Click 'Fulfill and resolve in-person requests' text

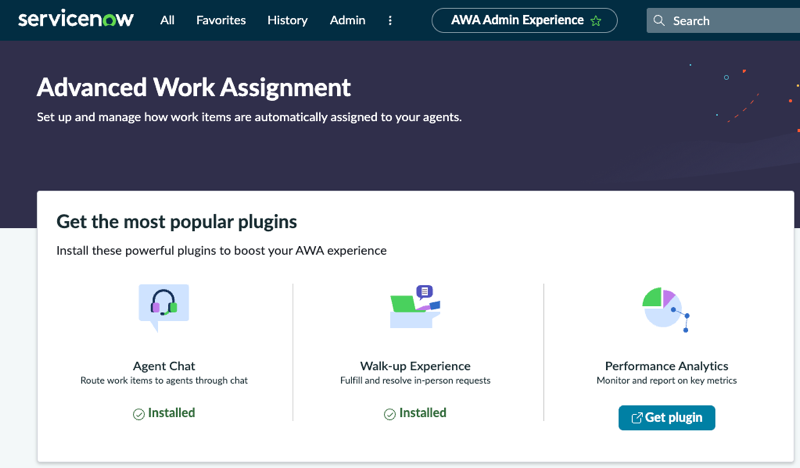point(415,380)
